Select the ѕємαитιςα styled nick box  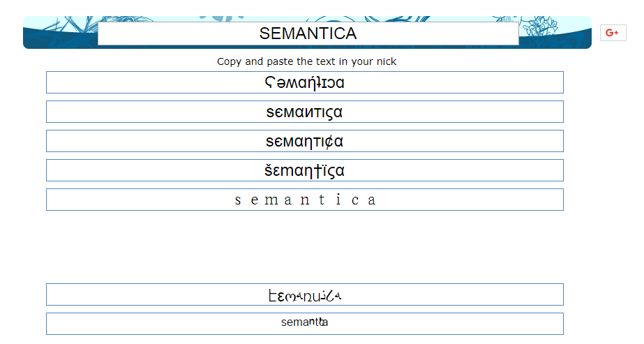click(304, 112)
